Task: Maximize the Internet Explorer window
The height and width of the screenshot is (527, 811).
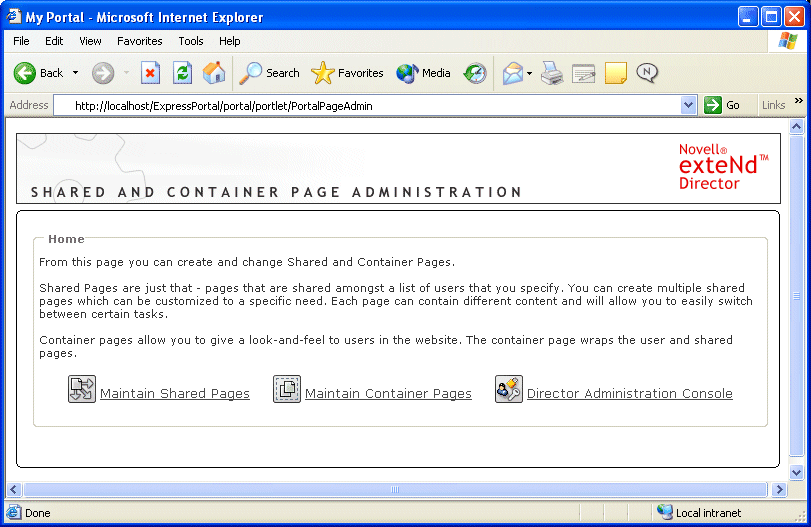Action: point(771,17)
